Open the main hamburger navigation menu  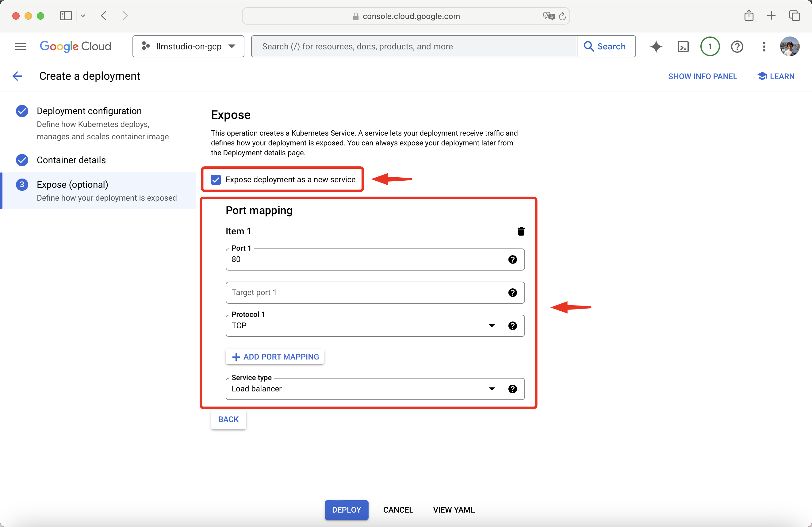tap(21, 46)
